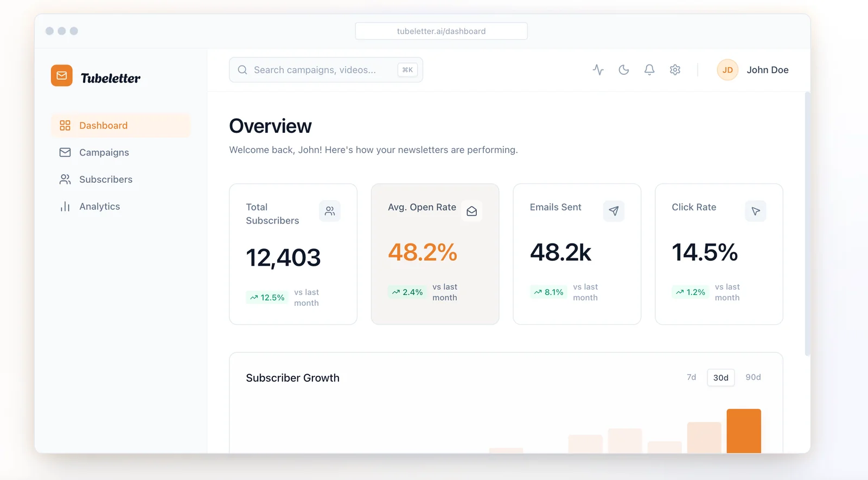Select the 30d time range
The image size is (868, 480).
click(x=720, y=377)
